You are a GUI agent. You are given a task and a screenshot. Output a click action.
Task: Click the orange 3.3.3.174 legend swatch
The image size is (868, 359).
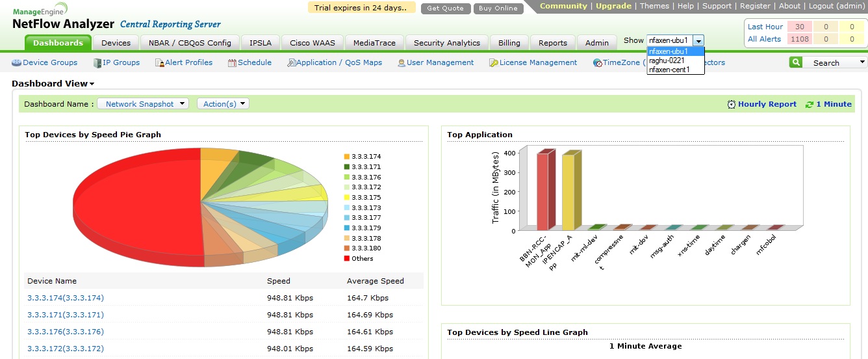[x=346, y=157]
